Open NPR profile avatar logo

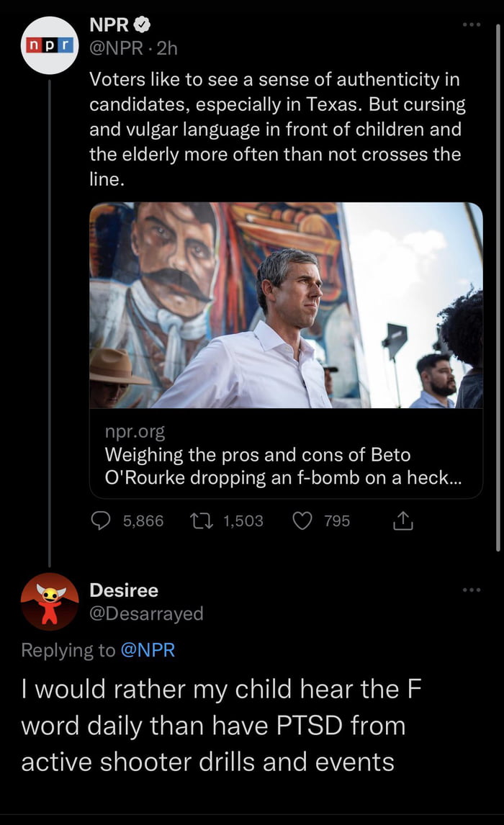tap(50, 45)
